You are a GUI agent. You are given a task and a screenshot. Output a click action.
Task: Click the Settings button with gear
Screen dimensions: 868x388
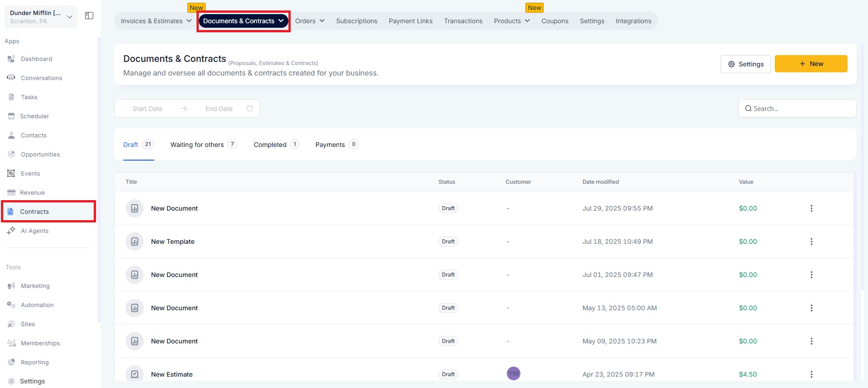[746, 64]
